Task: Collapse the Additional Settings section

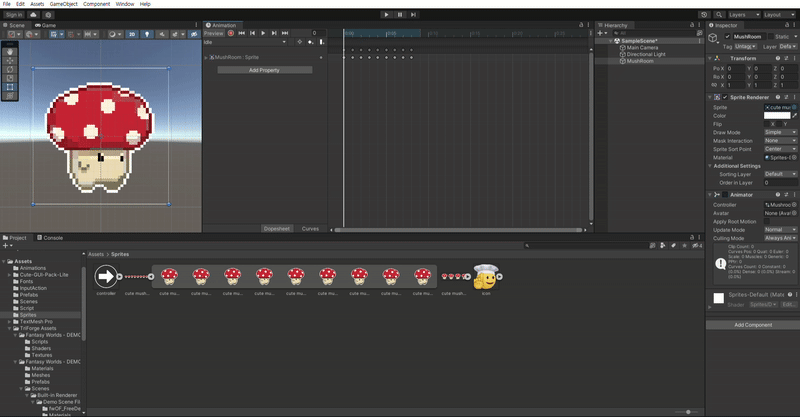Action: 710,166
